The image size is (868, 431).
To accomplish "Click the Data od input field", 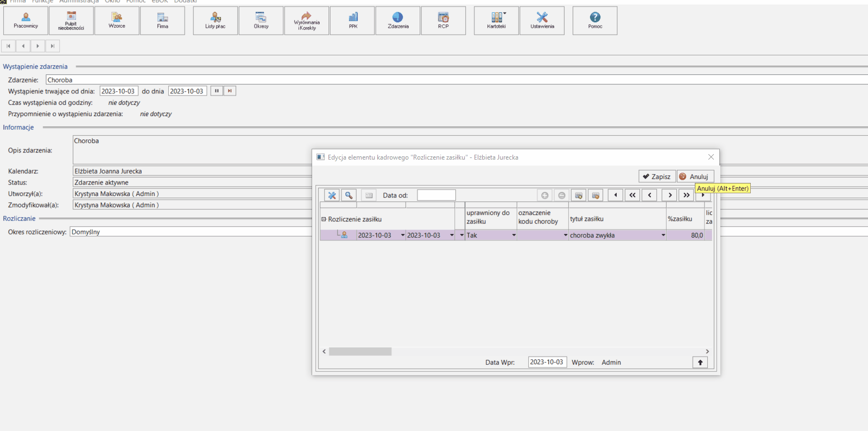I will 436,195.
